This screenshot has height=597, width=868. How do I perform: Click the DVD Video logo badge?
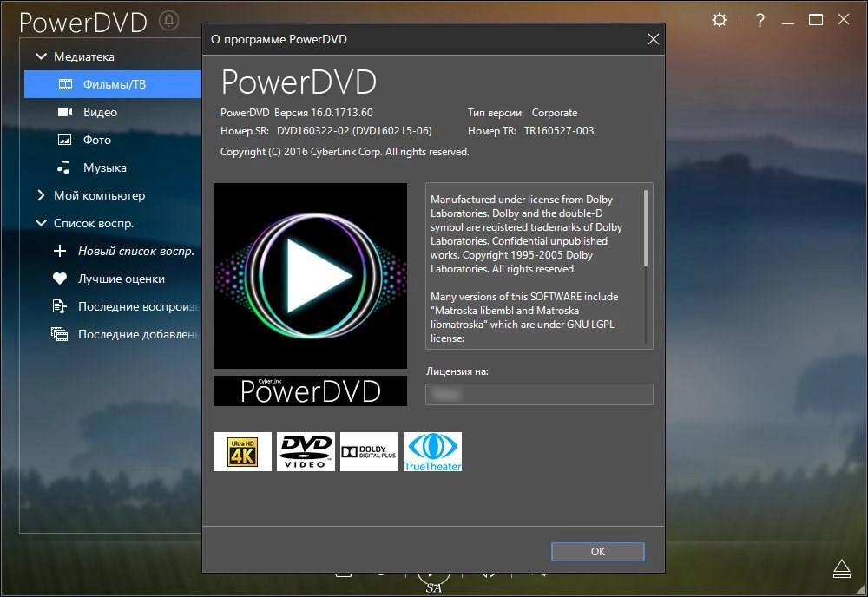click(306, 451)
